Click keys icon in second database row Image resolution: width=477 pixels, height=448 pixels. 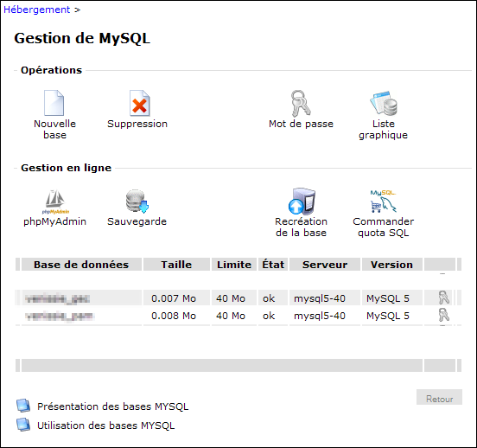(x=443, y=315)
